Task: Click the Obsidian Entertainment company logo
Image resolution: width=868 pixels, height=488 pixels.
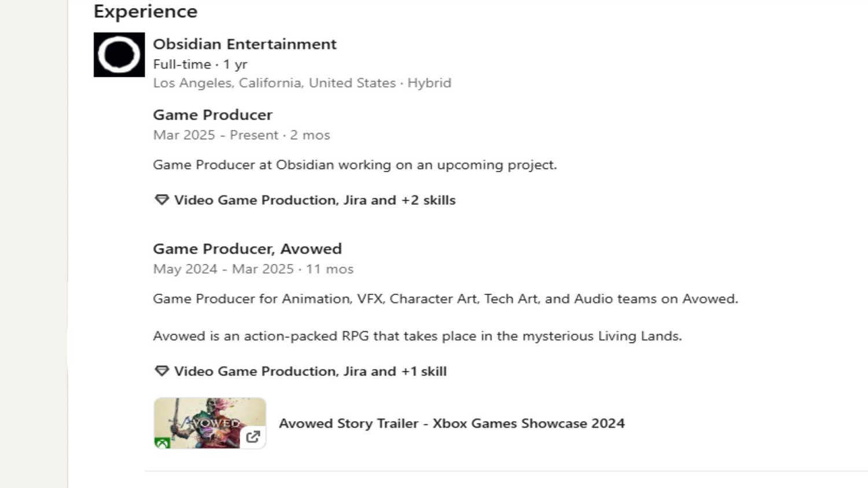Action: (119, 55)
